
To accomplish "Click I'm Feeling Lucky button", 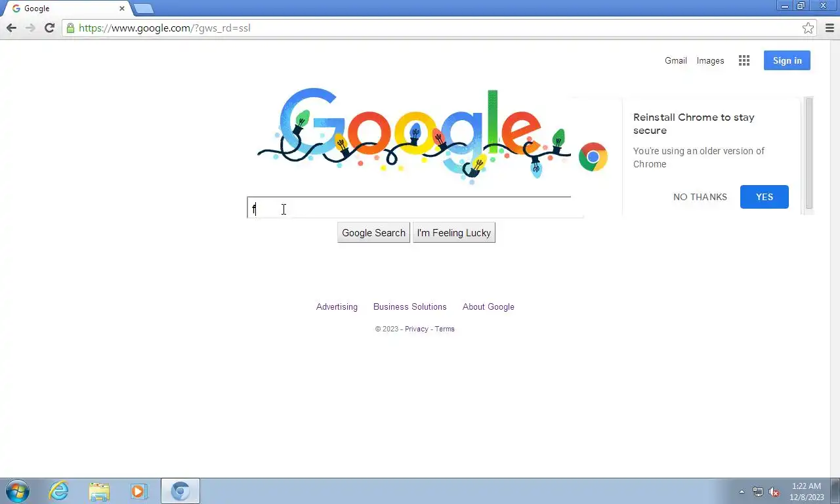I will point(454,233).
